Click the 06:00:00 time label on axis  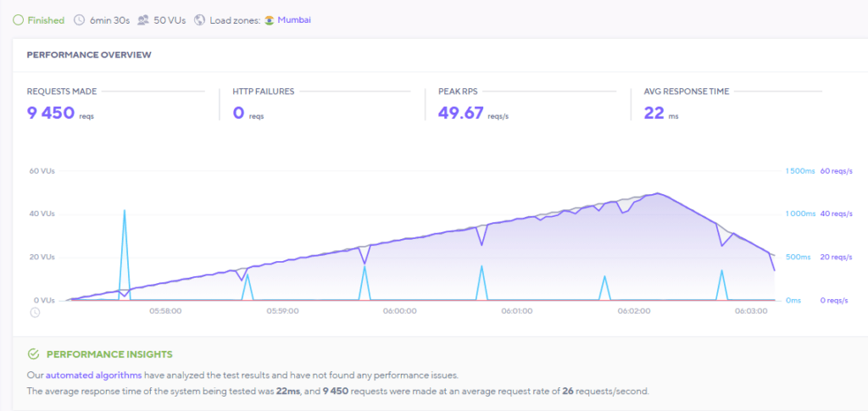pyautogui.click(x=400, y=311)
